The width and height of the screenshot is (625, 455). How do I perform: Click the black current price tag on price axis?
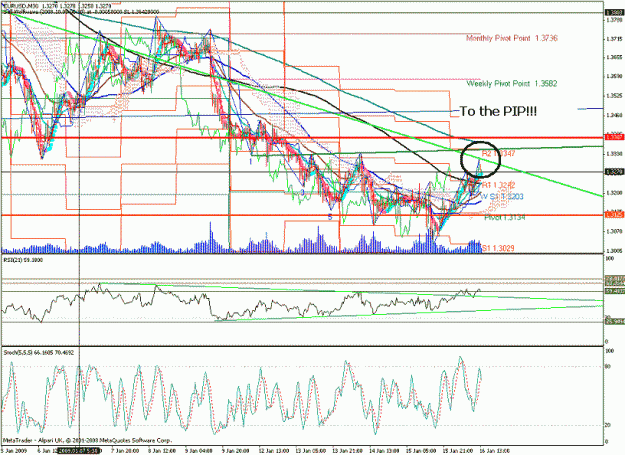tap(614, 172)
